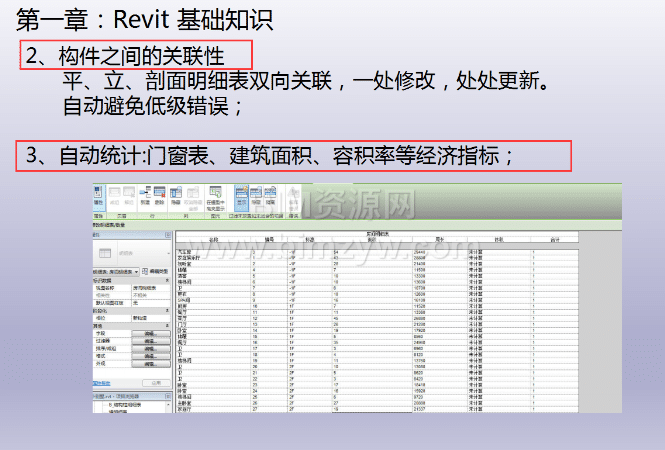Select the greyed 应用 apply button
The height and width of the screenshot is (450, 665).
click(x=156, y=383)
